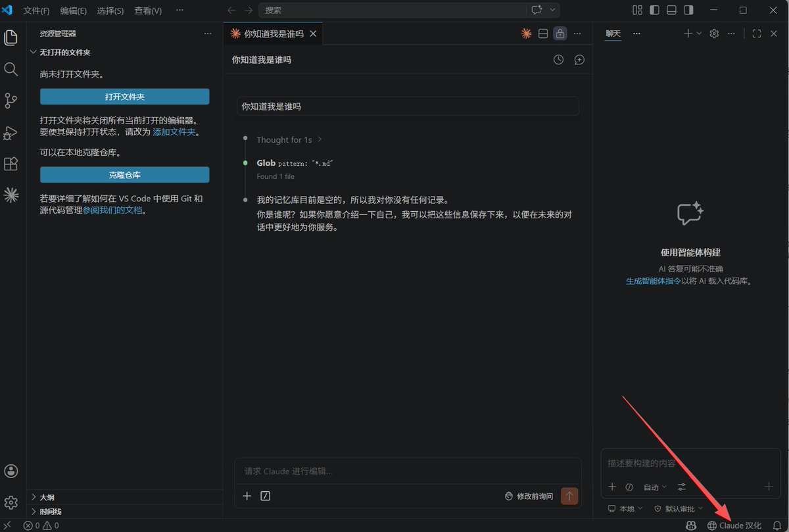
Task: Open the 查看(V) menu
Action: click(148, 11)
